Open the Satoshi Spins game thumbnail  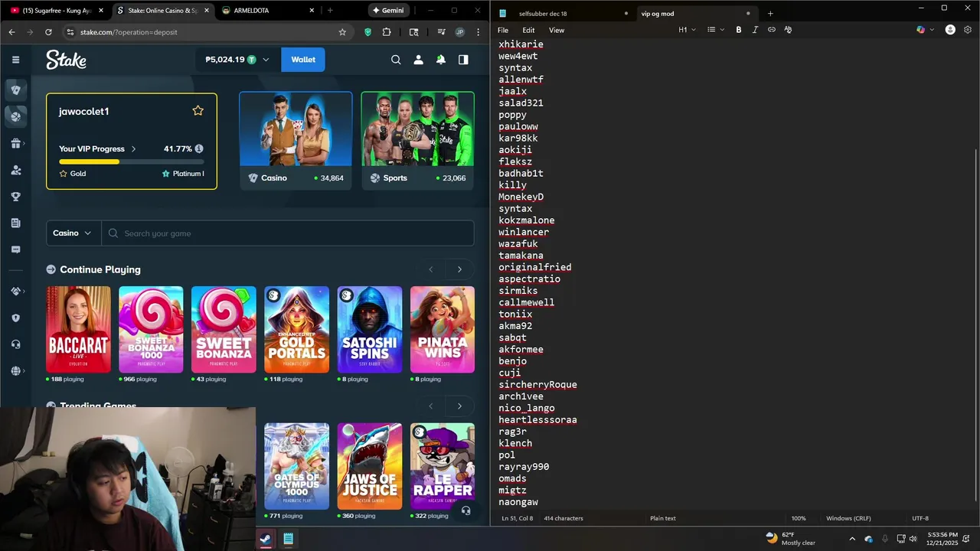pyautogui.click(x=370, y=330)
